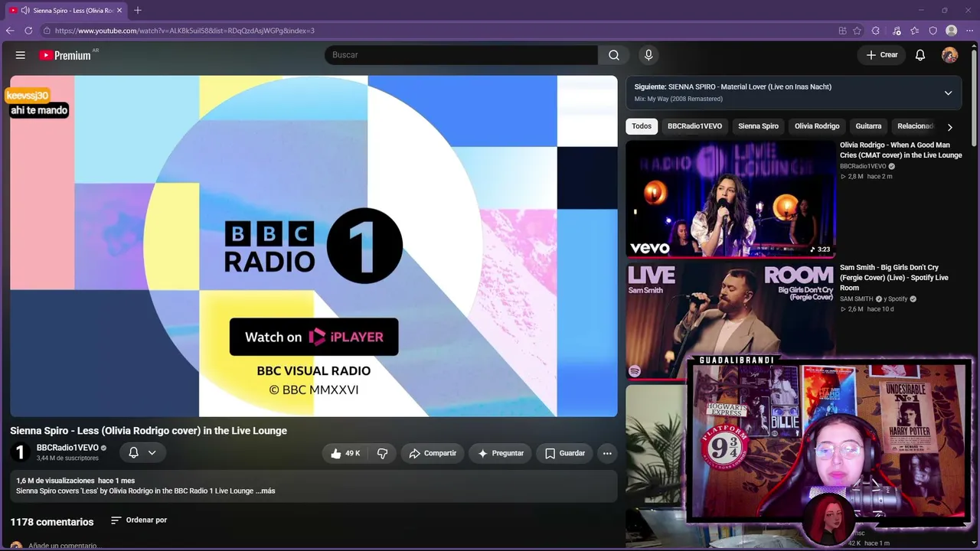Mute the tab via the speaker icon
This screenshot has width=980, height=551.
click(25, 11)
